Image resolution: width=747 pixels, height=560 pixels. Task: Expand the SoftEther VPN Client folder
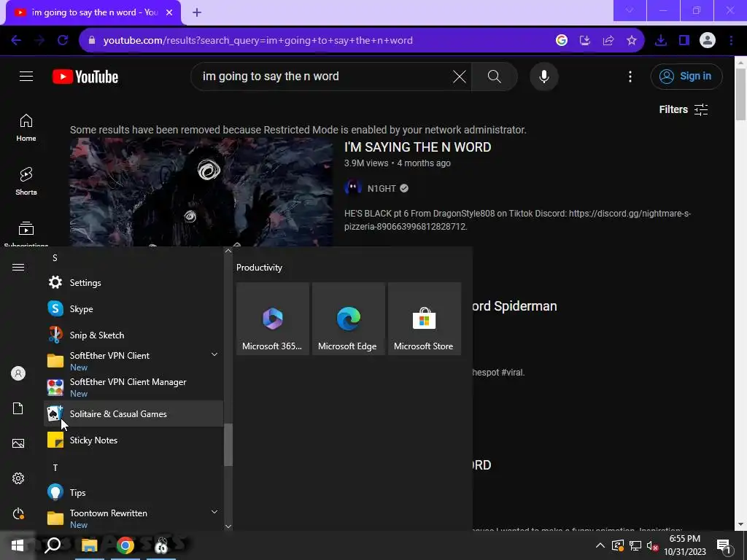pos(133,361)
